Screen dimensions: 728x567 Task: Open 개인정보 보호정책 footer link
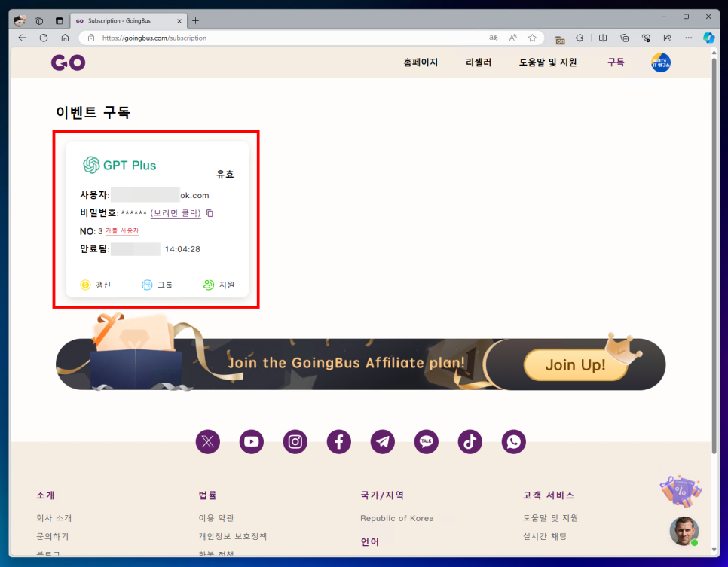tap(233, 536)
